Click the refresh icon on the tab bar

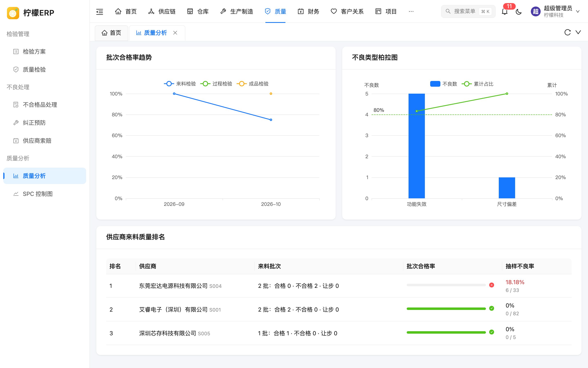(x=567, y=32)
